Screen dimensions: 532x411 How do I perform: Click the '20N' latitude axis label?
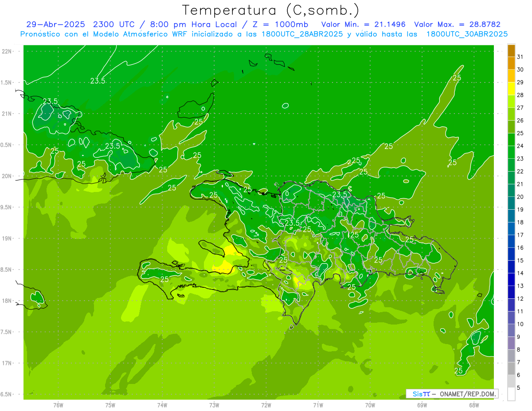(x=6, y=176)
